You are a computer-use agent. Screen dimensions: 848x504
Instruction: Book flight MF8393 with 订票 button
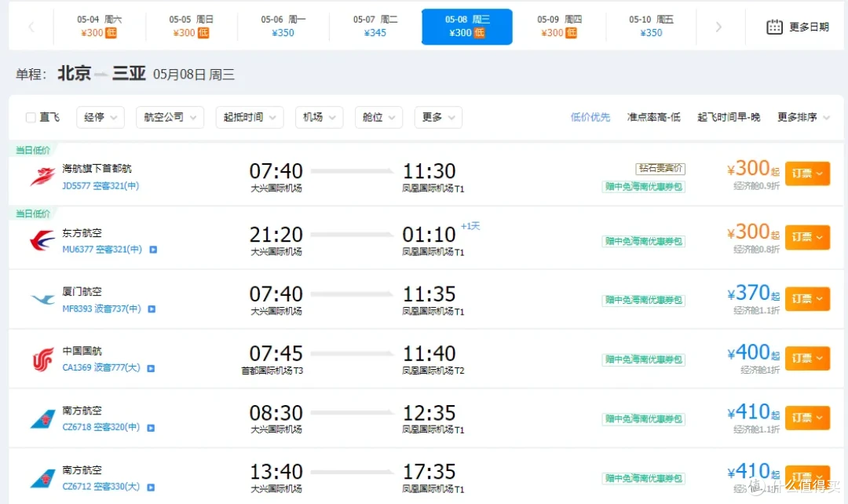tap(807, 298)
